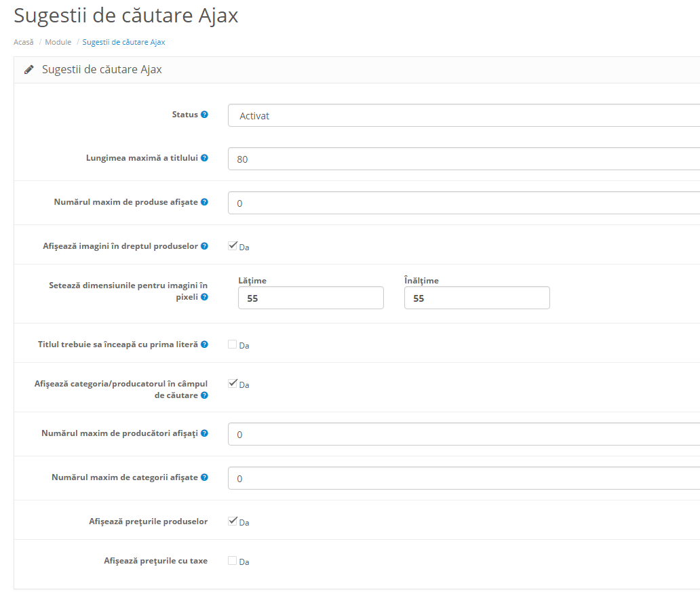Viewport: 700px width, 611px height.
Task: Click help icon for Numărul maxim de produse afişate
Action: point(203,201)
